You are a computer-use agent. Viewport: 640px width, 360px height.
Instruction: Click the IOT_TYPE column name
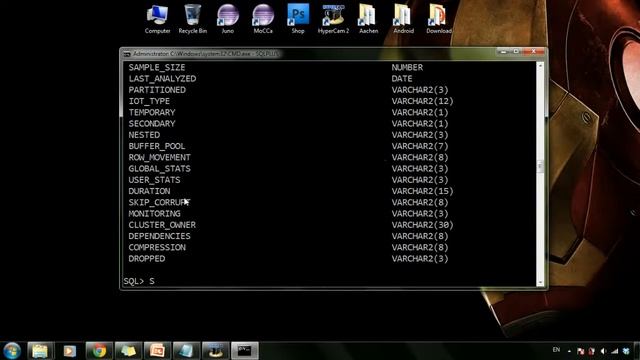[149, 101]
